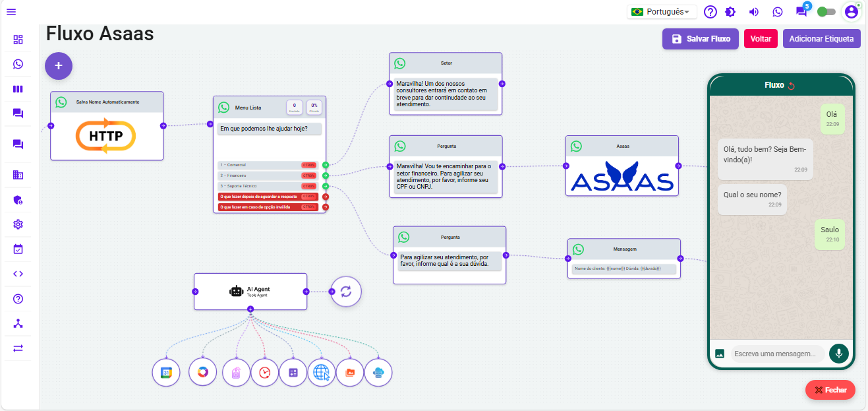Click the WhatsApp icon in left sidebar
The width and height of the screenshot is (868, 411).
[x=18, y=64]
